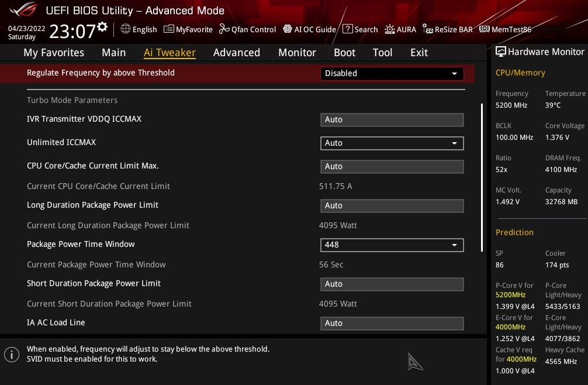Screen dimensions: 588x385
Task: Click Package Power Time Window label
Action: tap(81, 245)
